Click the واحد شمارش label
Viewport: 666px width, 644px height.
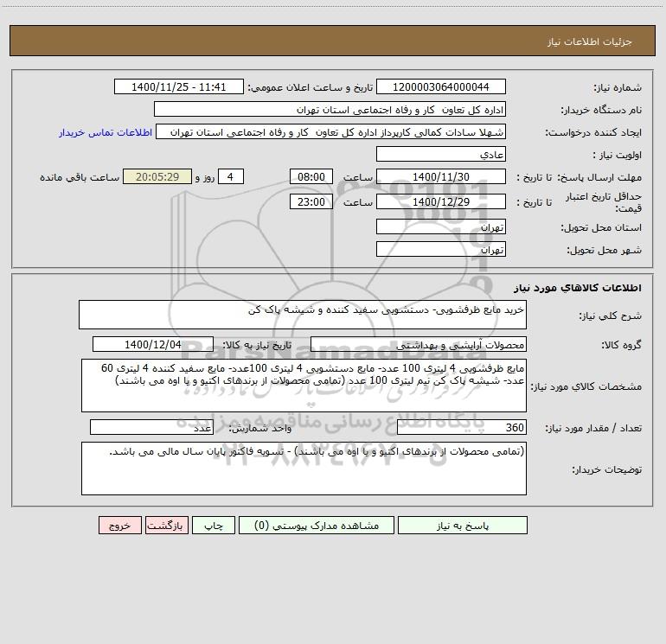pos(260,429)
